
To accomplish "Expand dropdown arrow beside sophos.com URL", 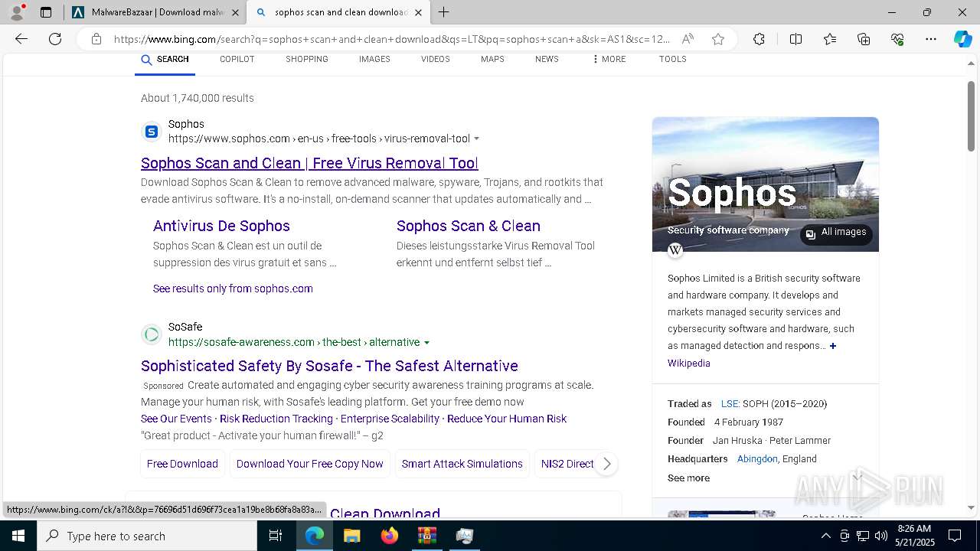I will (477, 139).
